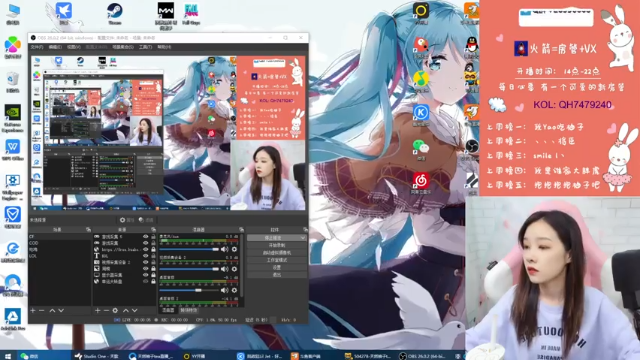640x360 pixels.
Task: Open settings gear for third mixer channel
Action: point(234,290)
